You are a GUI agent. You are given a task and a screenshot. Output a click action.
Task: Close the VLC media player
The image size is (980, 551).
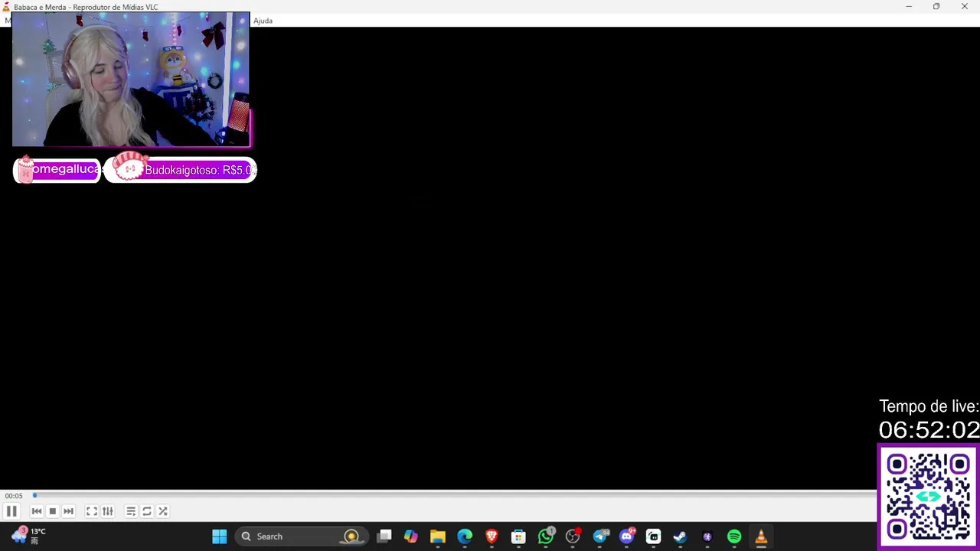tap(965, 7)
